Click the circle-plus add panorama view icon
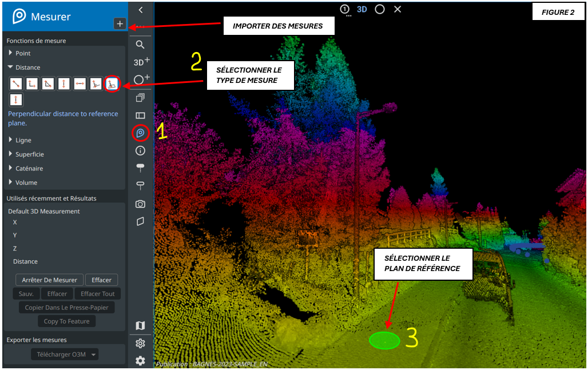Image resolution: width=588 pixels, height=370 pixels. pos(141,79)
